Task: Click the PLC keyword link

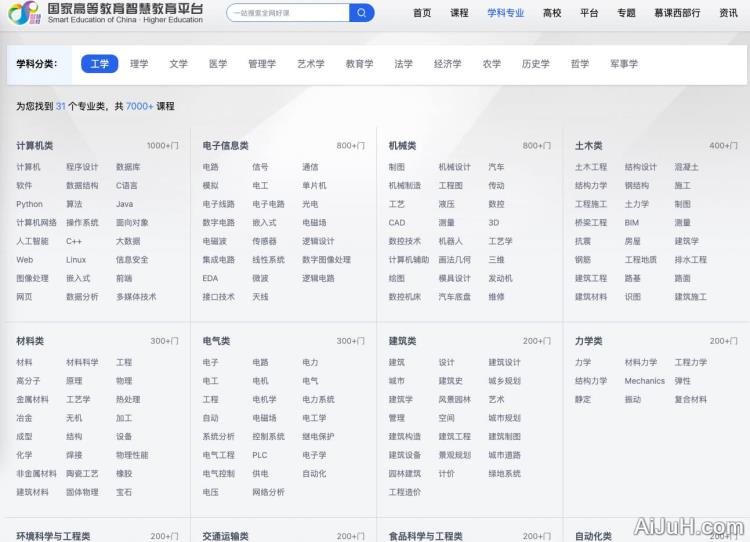Action: (260, 455)
